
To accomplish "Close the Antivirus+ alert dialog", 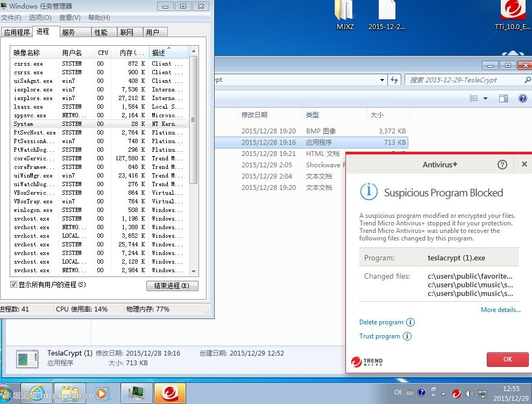I will pos(524,164).
